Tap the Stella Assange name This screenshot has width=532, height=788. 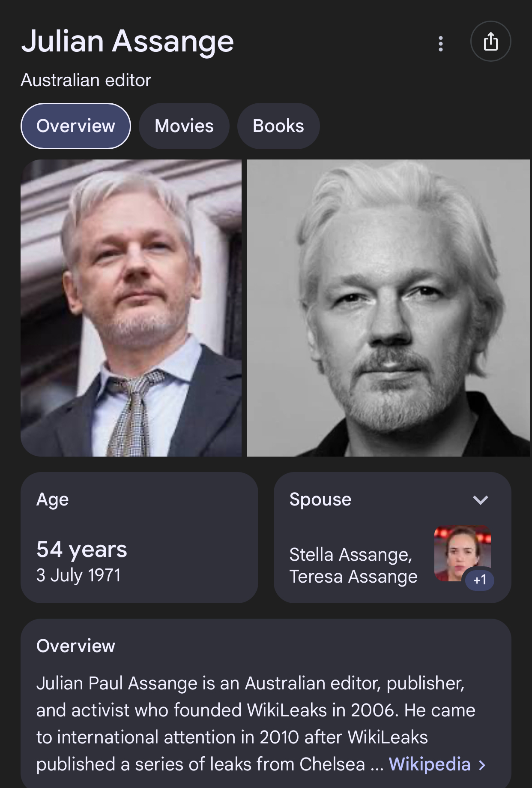tap(350, 555)
